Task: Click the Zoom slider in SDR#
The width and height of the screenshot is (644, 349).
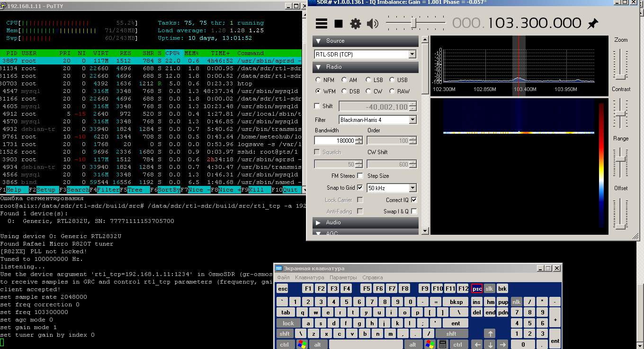Action: pos(621,64)
